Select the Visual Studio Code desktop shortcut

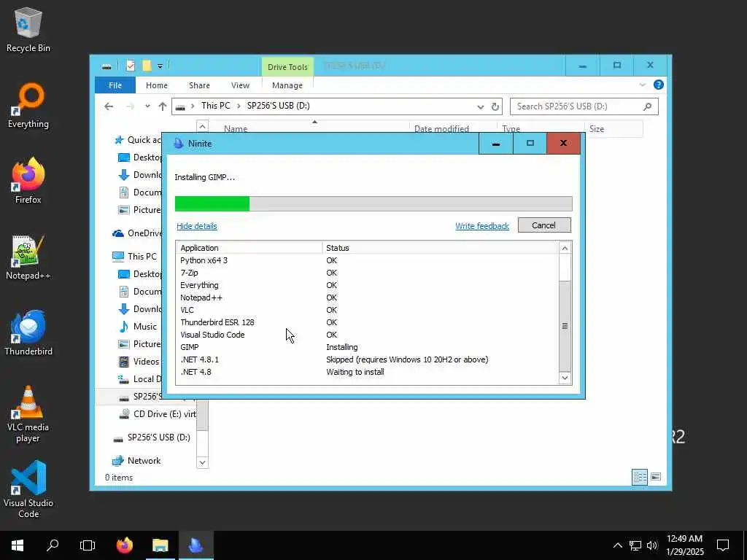tap(28, 489)
